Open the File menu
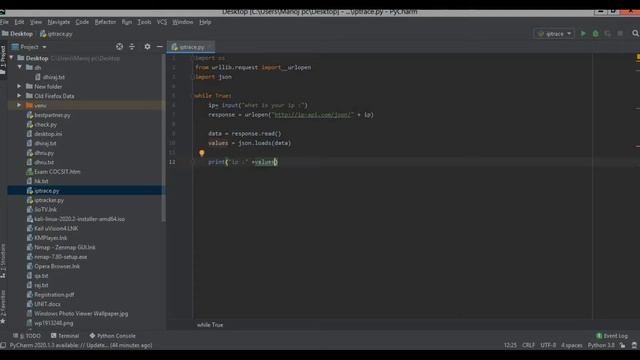Viewport: 640px width, 360px height. [4, 22]
